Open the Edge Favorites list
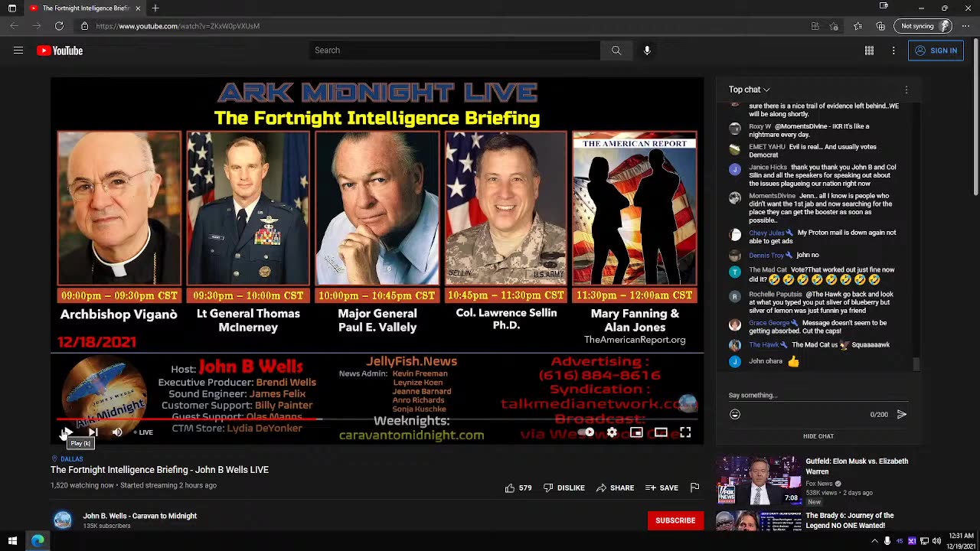Image resolution: width=980 pixels, height=551 pixels. (858, 26)
